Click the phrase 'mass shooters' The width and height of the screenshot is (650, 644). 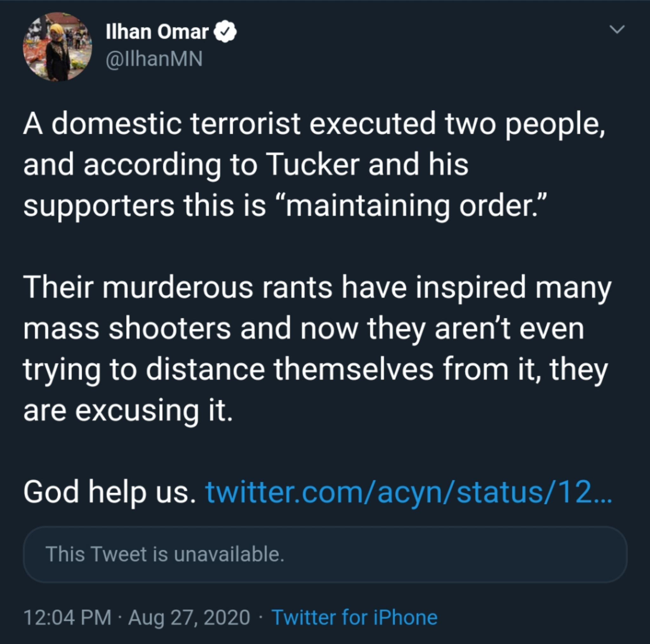[x=127, y=329]
